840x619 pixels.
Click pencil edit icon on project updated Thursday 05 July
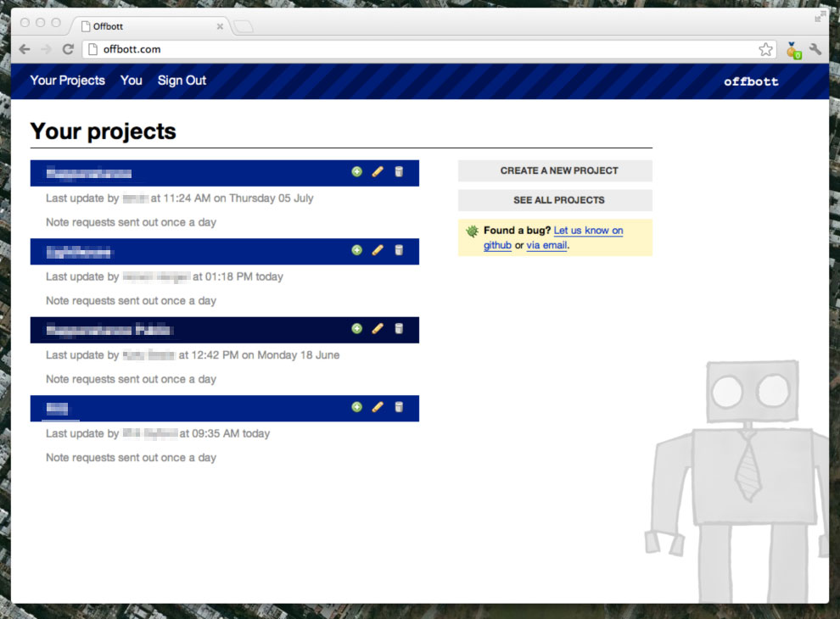pos(378,172)
